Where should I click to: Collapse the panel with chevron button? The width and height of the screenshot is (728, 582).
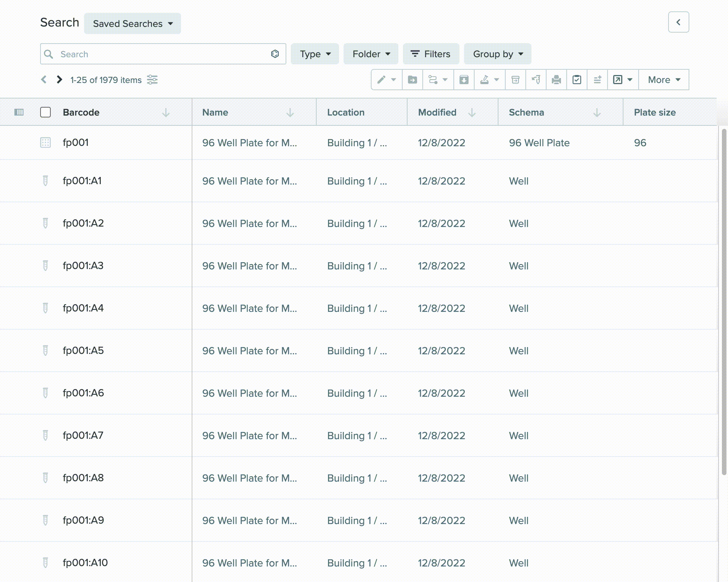[x=678, y=22]
